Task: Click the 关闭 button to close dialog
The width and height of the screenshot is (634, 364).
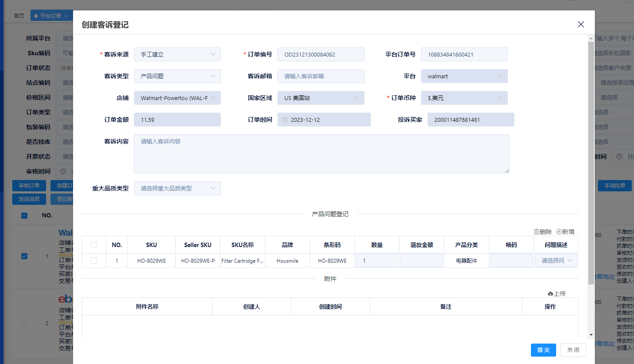Action: [573, 350]
